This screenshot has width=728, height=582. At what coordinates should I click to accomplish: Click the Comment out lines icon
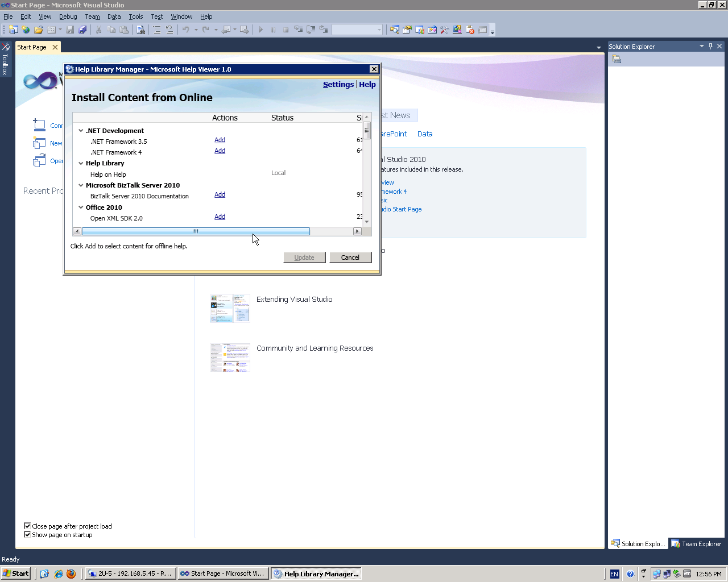click(157, 30)
